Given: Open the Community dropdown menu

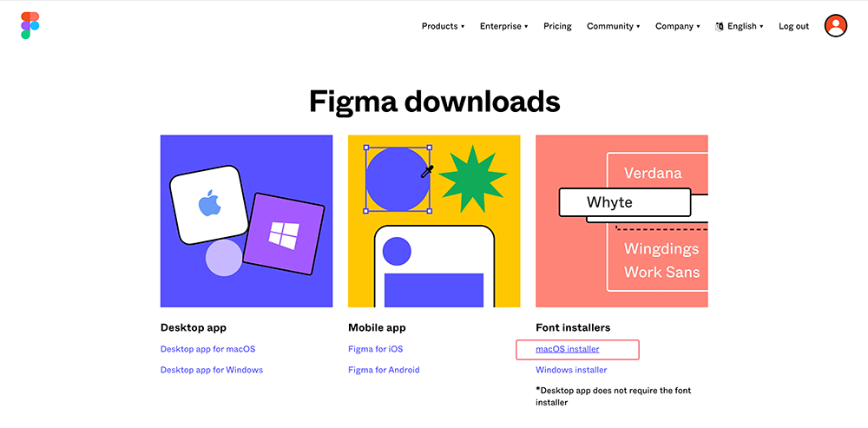Looking at the screenshot, I should (613, 27).
